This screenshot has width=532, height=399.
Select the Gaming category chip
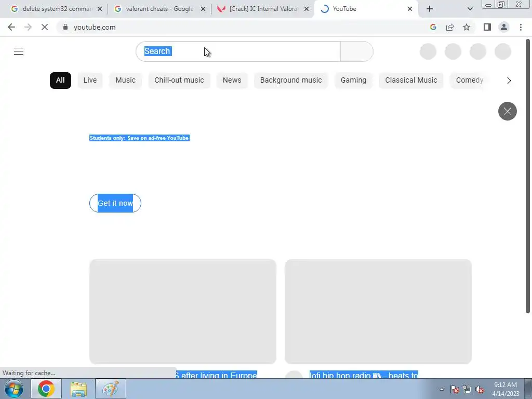[x=353, y=81]
